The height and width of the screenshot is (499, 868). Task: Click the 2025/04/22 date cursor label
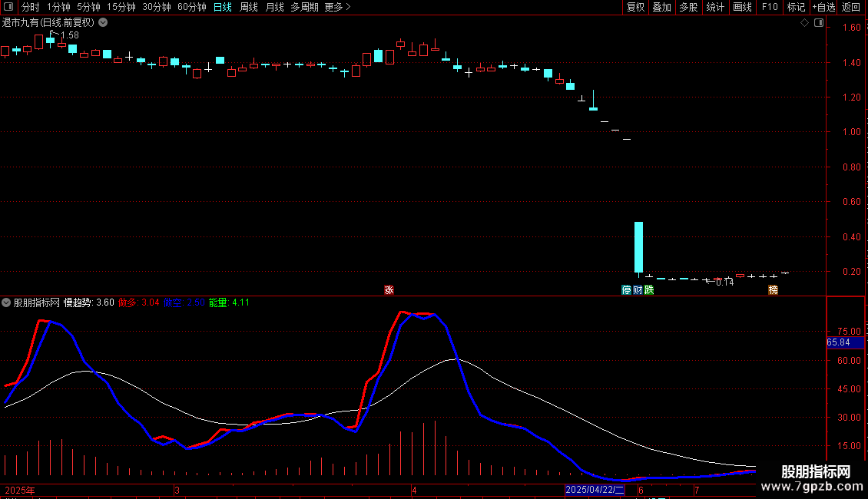point(595,490)
